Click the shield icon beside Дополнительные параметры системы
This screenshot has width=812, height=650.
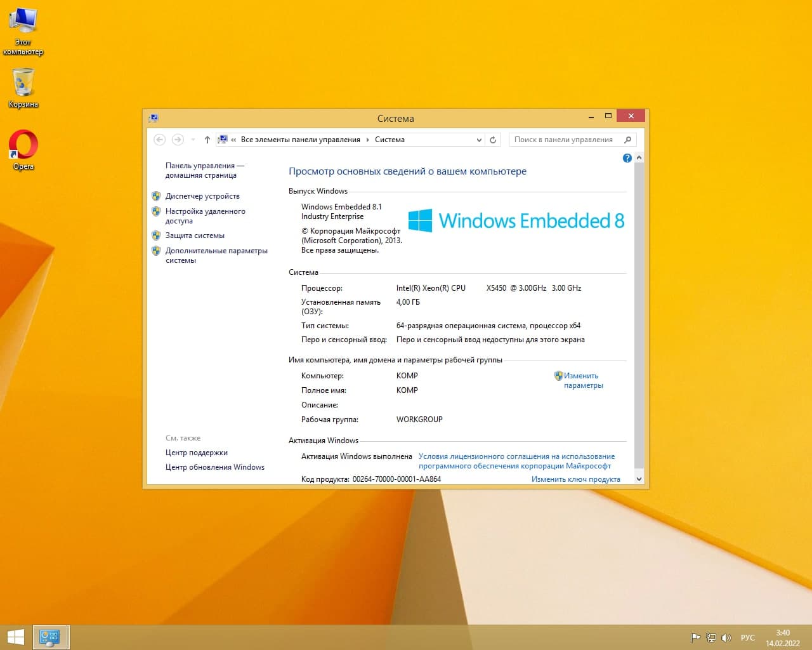(x=156, y=251)
